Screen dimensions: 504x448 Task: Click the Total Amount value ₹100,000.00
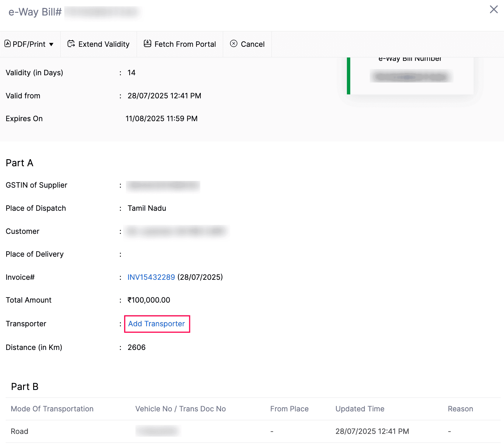[149, 300]
